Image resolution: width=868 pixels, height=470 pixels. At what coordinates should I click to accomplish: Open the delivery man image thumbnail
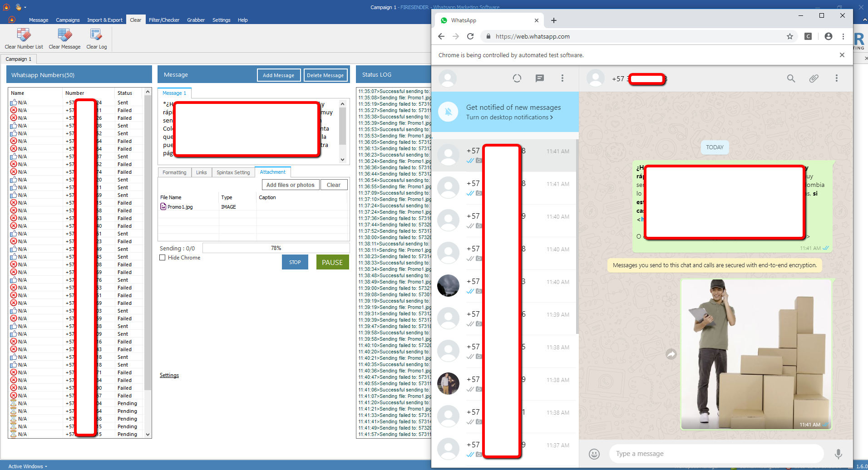(756, 354)
